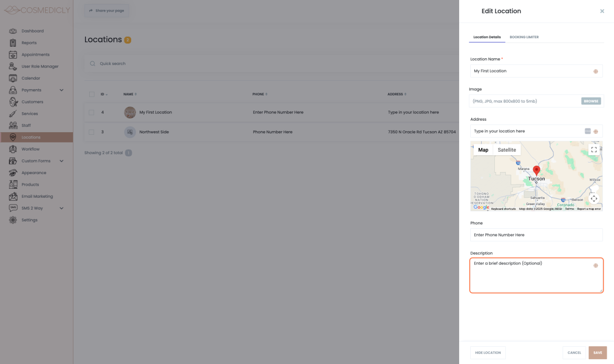Click the Cancel button
Viewport: 614px width, 364px height.
[x=574, y=352]
